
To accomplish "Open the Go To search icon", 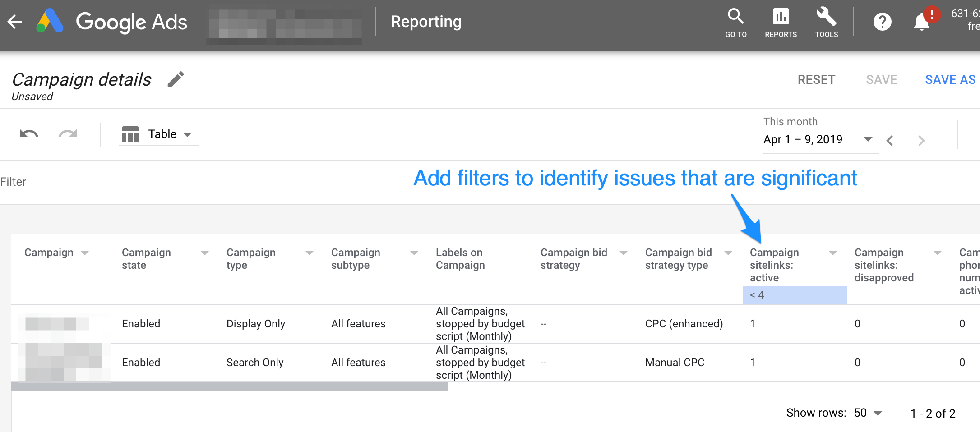I will pos(736,23).
